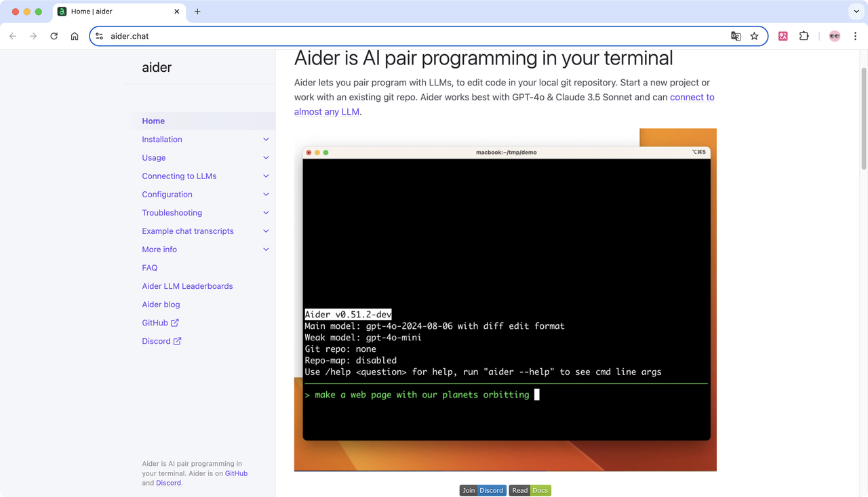Click the Discord external link icon

(x=178, y=341)
